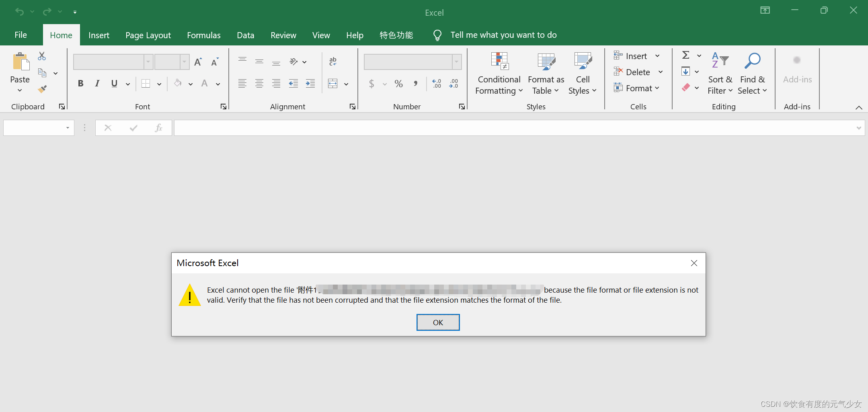Open the Font Color picker

pyautogui.click(x=218, y=84)
